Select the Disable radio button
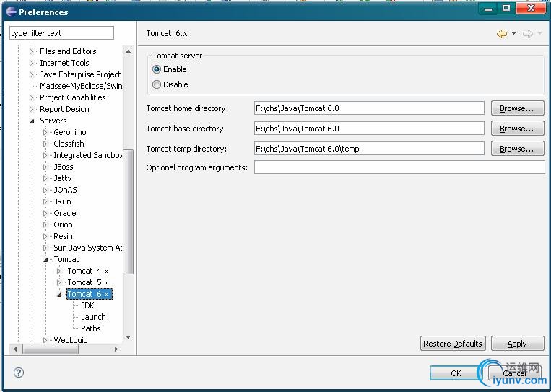 click(157, 84)
